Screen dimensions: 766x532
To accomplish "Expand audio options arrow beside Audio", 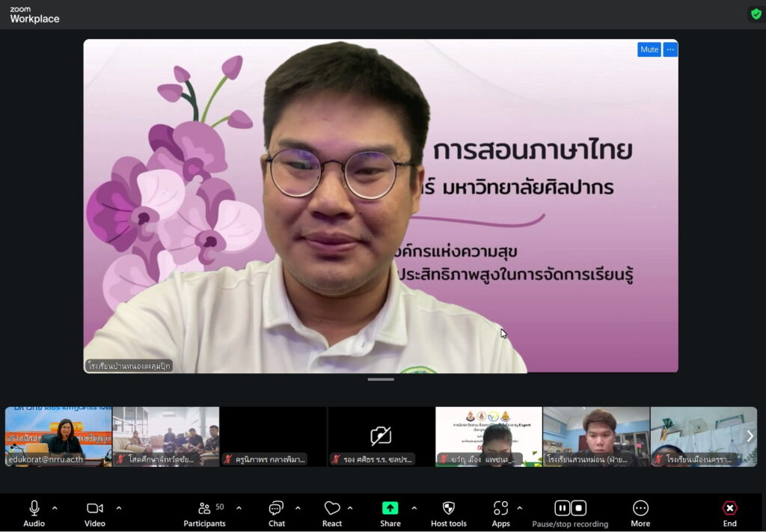I will pyautogui.click(x=55, y=508).
